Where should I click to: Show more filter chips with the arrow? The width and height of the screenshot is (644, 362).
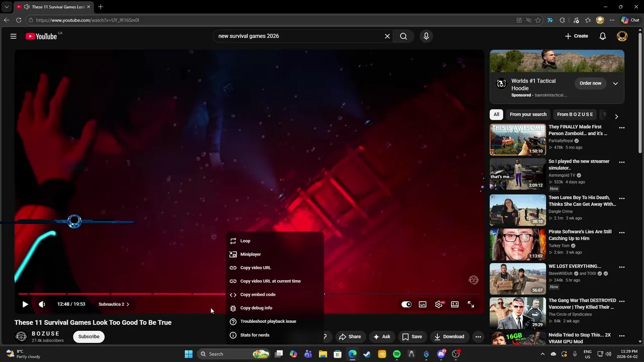click(x=616, y=116)
